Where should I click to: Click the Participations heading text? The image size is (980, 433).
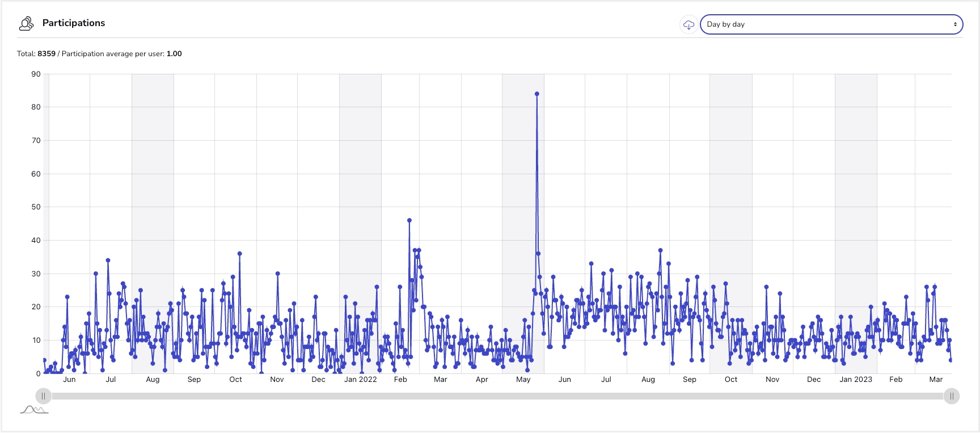pos(74,23)
